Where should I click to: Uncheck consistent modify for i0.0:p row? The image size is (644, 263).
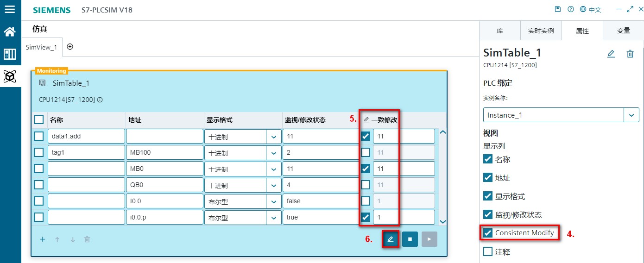click(x=366, y=217)
